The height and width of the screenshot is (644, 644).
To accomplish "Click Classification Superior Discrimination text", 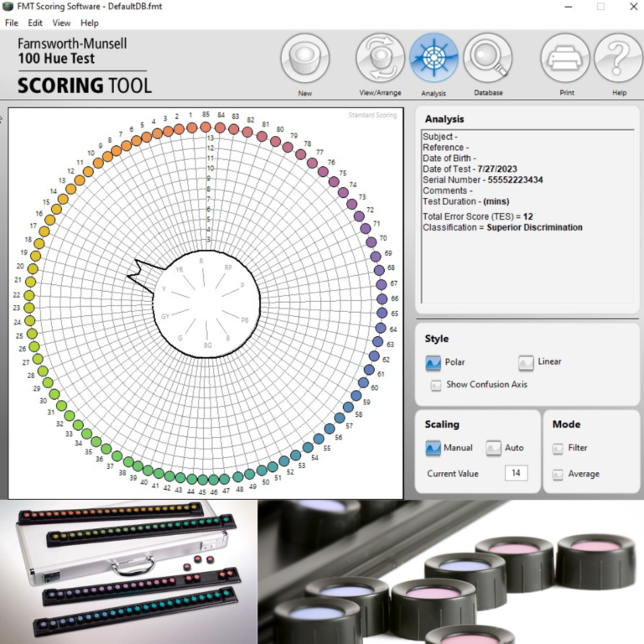I will point(502,227).
